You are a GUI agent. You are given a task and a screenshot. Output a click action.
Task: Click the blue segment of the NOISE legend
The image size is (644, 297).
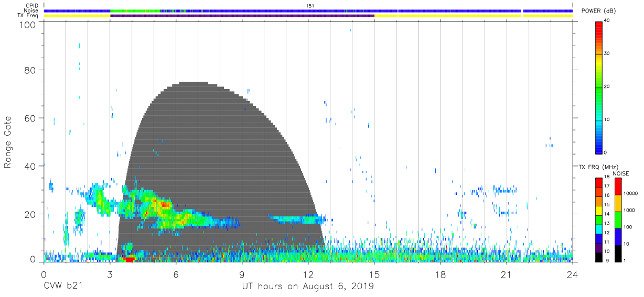click(618, 236)
